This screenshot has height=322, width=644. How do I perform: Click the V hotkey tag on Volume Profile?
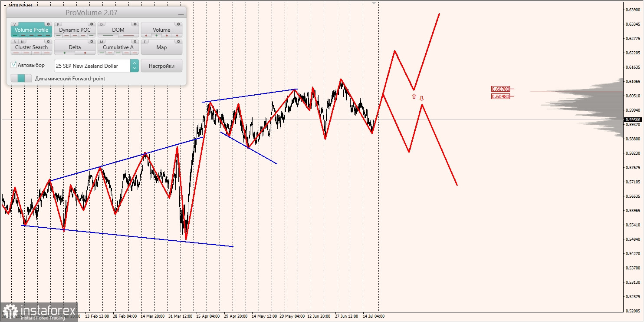(15, 24)
